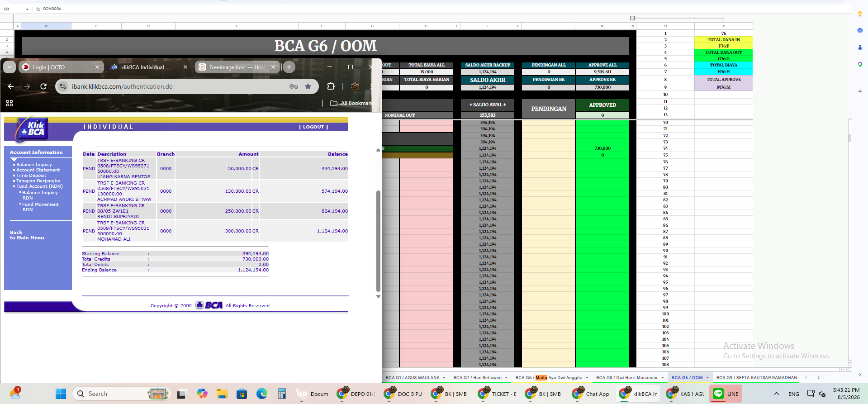Click the Windows taskbar Search box
868x404 pixels.
click(x=121, y=394)
